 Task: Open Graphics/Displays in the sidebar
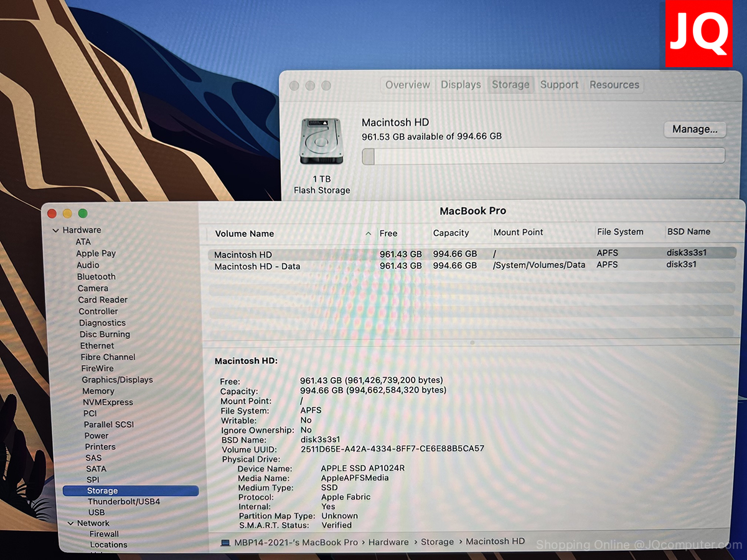117,380
